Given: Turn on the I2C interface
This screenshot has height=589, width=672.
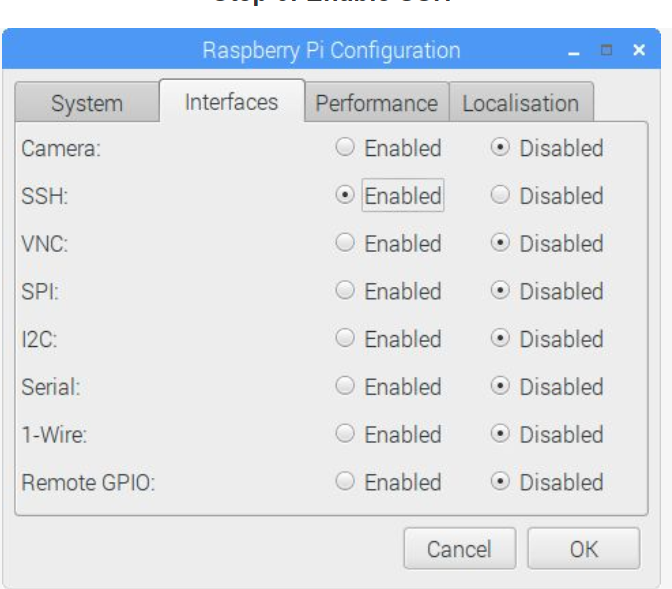Looking at the screenshot, I should coord(346,339).
